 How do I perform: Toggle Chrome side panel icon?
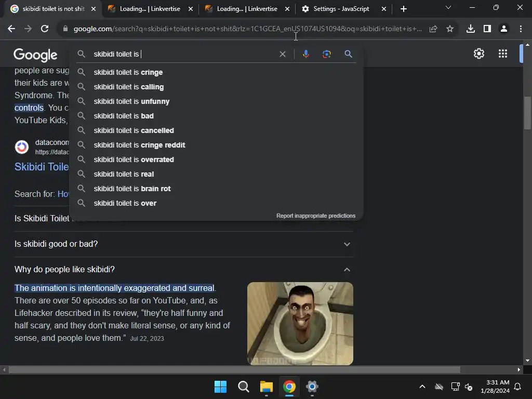tap(487, 29)
